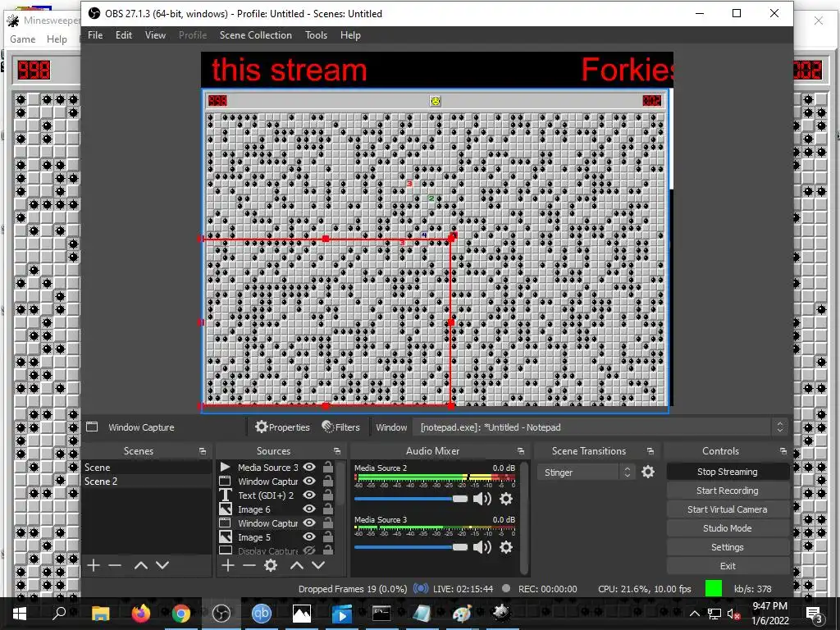This screenshot has height=630, width=840.
Task: Open the Paint app from the taskbar
Action: click(x=462, y=614)
